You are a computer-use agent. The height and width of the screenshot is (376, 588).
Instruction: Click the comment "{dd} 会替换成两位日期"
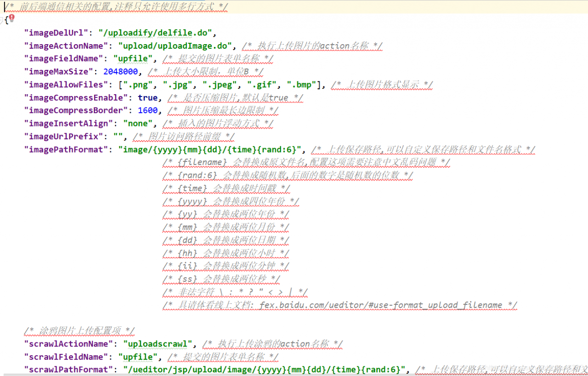(x=226, y=240)
